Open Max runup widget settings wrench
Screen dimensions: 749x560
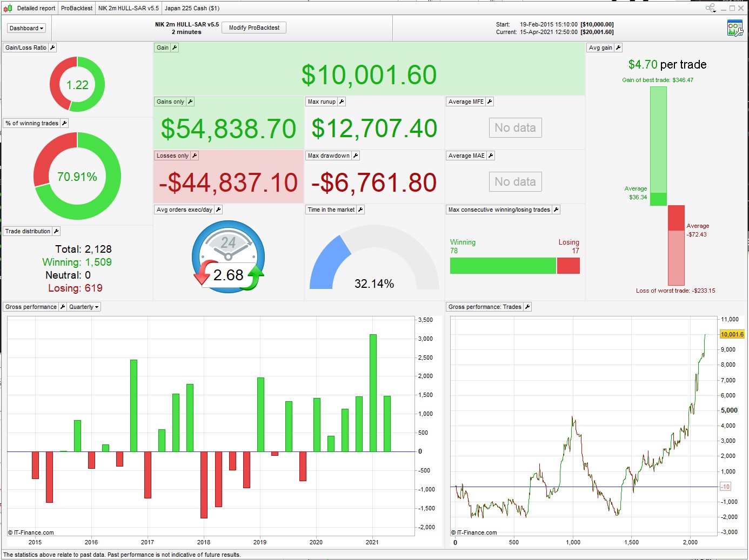pos(342,102)
